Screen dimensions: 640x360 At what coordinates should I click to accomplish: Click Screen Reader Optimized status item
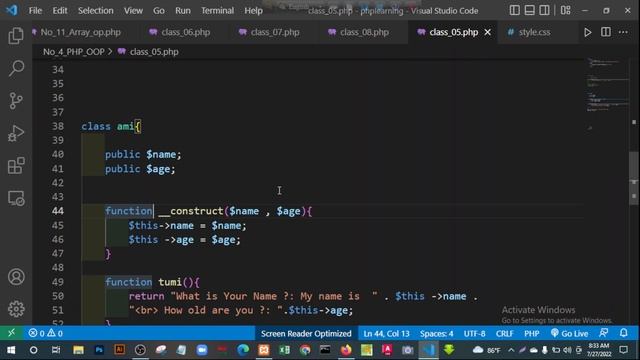pyautogui.click(x=306, y=333)
